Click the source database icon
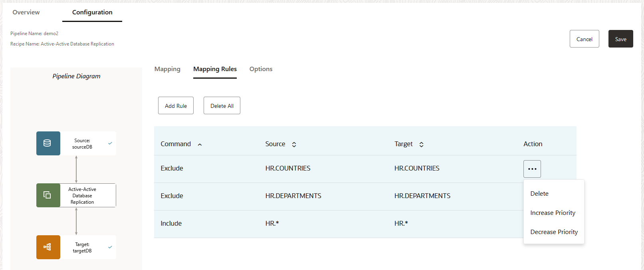The image size is (644, 270). click(48, 143)
